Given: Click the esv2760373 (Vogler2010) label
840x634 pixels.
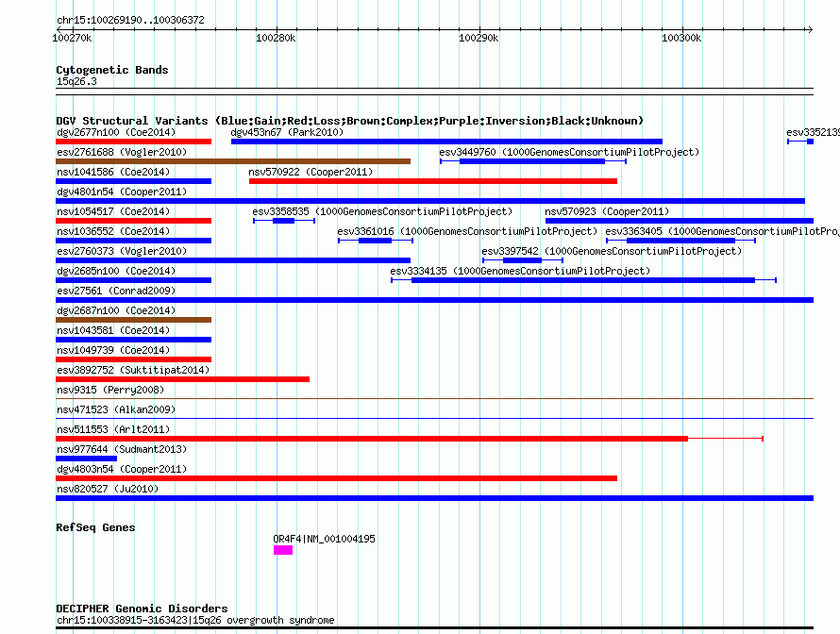Looking at the screenshot, I should [122, 251].
